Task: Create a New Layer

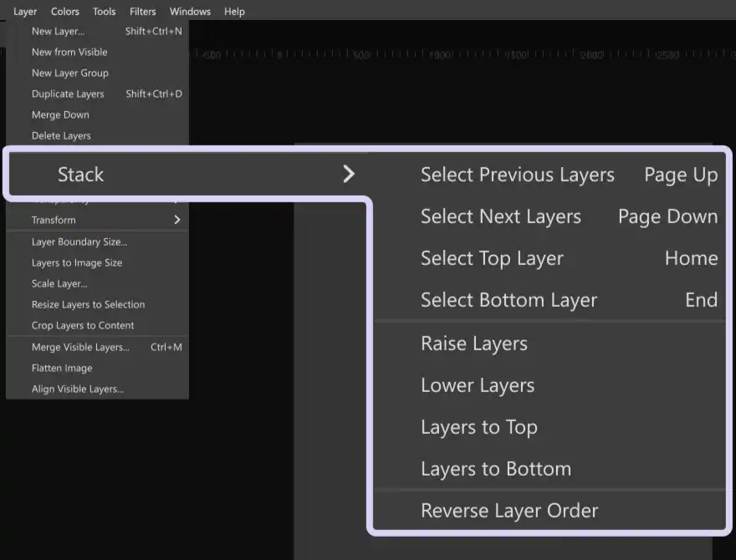Action: click(59, 31)
